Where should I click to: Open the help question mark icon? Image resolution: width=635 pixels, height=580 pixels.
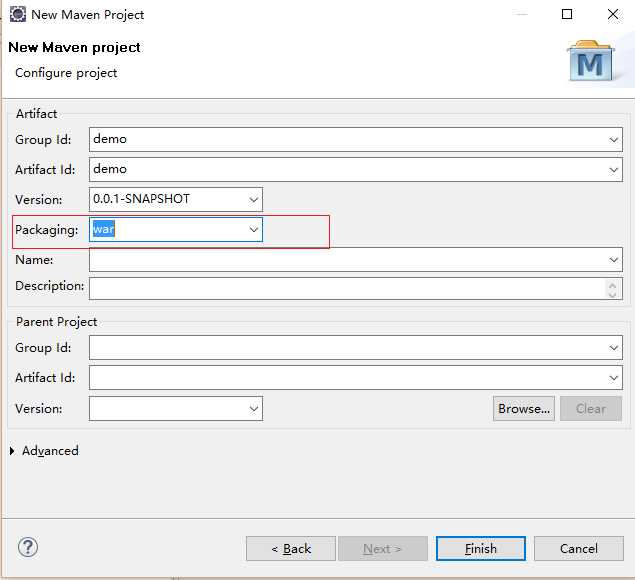28,547
